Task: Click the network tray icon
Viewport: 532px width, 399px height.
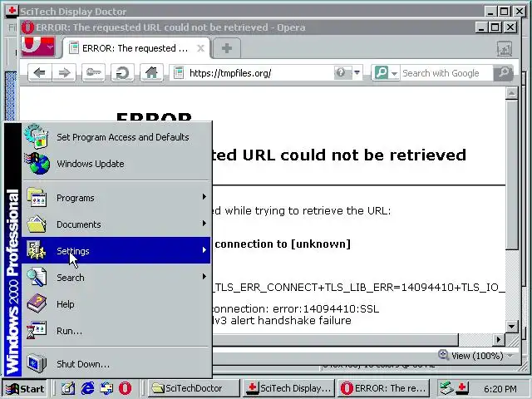Action: coord(446,388)
